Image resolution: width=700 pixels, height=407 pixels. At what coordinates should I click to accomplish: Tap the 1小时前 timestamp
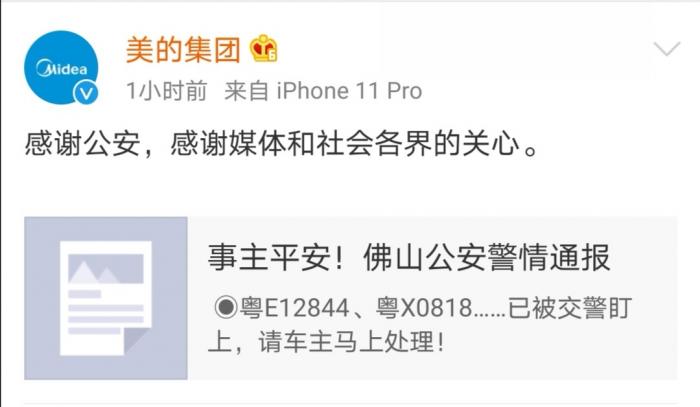pos(167,91)
